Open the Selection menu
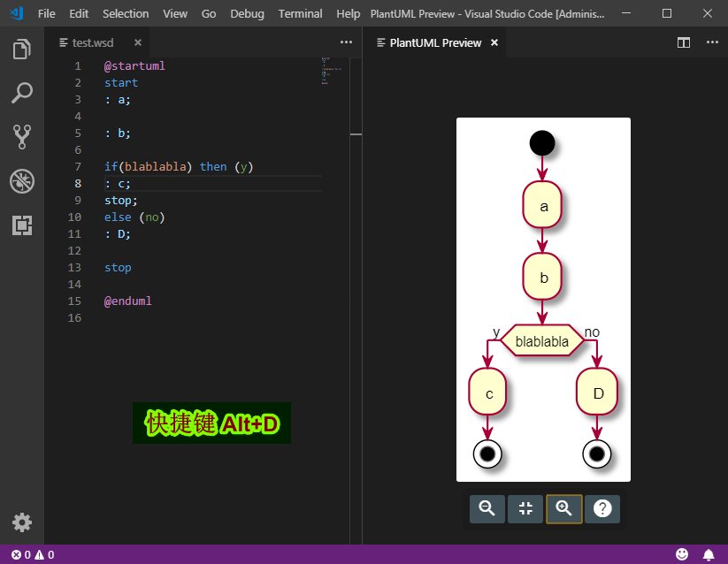 [x=126, y=14]
